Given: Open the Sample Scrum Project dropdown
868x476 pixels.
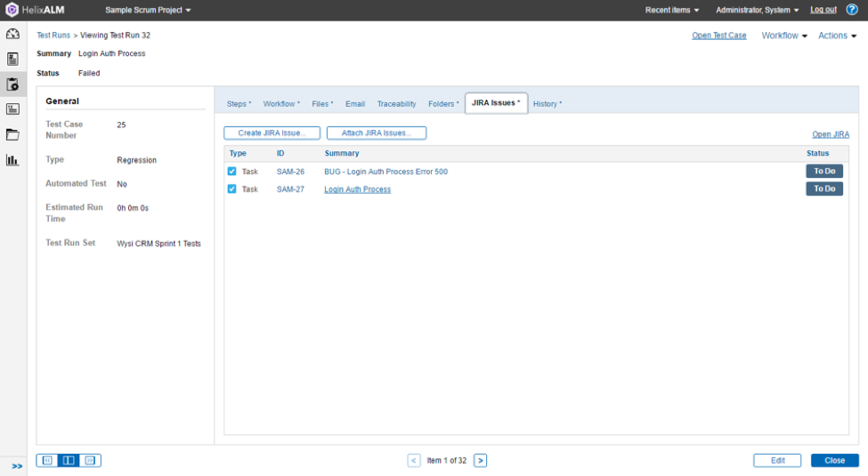Looking at the screenshot, I should [x=148, y=10].
